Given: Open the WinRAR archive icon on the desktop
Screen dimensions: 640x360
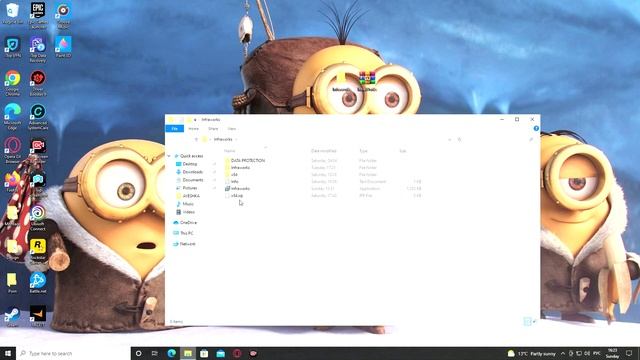Looking at the screenshot, I should point(367,81).
